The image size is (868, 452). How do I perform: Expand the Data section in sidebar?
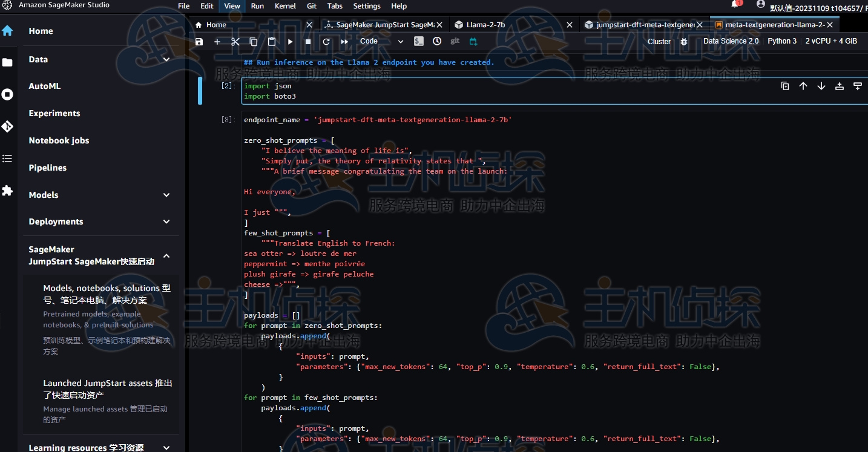point(166,59)
